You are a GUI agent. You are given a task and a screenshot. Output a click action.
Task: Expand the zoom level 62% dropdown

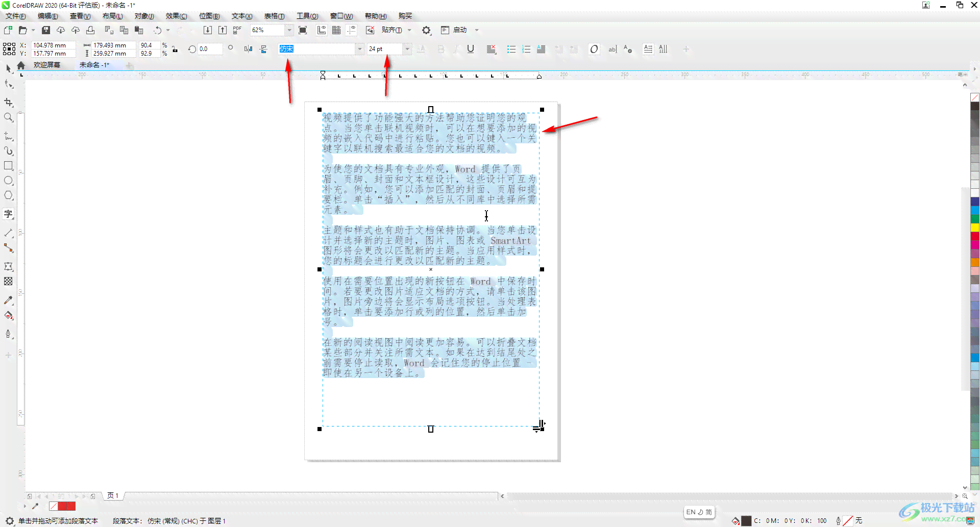289,30
